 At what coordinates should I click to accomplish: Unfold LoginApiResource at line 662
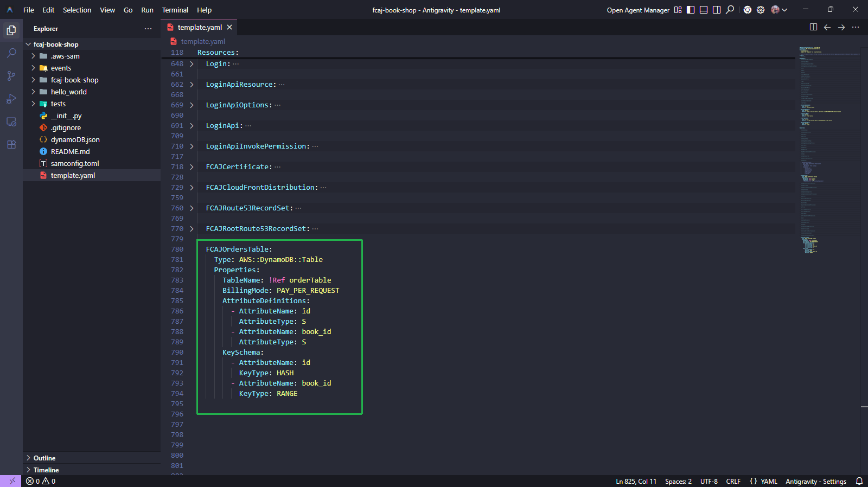(x=192, y=84)
